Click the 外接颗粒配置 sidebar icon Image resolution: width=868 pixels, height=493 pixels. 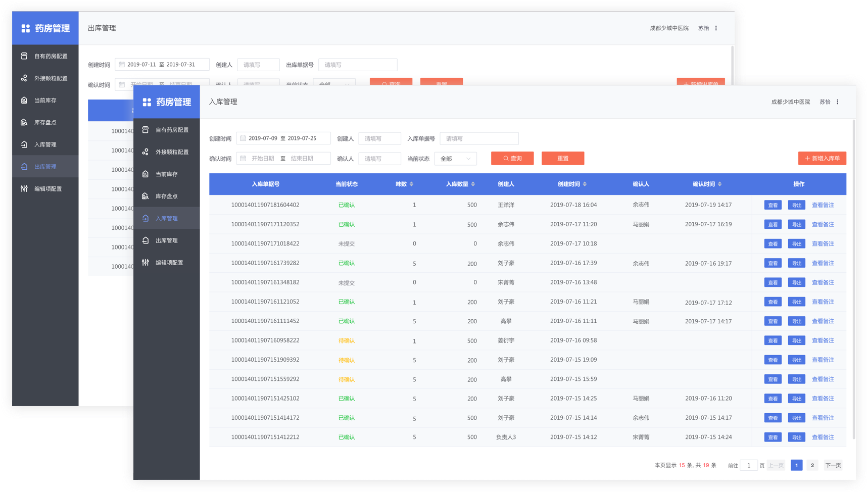click(146, 152)
